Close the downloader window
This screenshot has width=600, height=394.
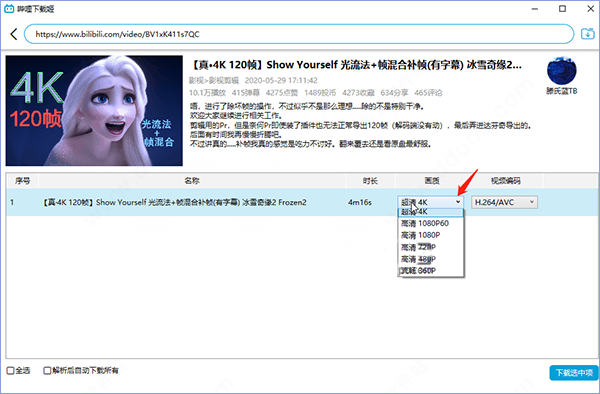[590, 8]
